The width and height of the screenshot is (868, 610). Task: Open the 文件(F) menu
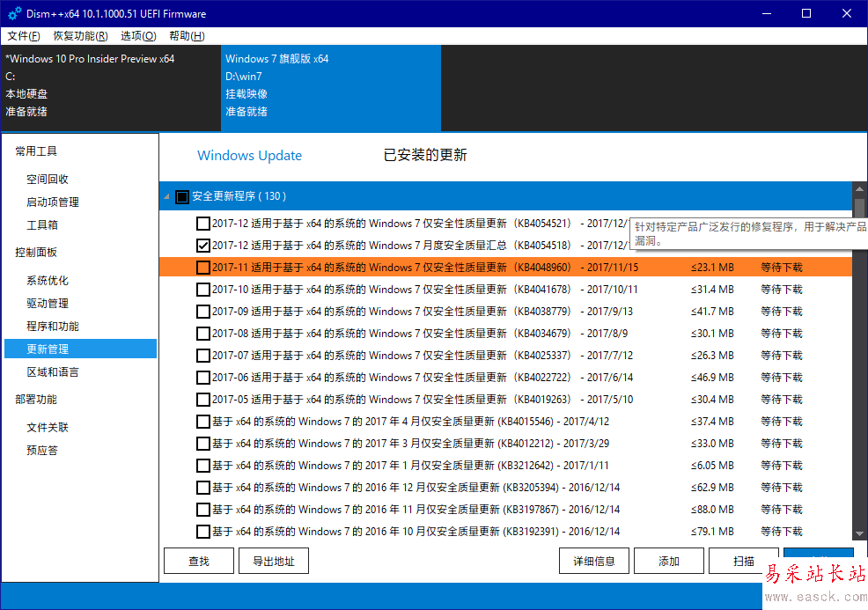tap(24, 36)
